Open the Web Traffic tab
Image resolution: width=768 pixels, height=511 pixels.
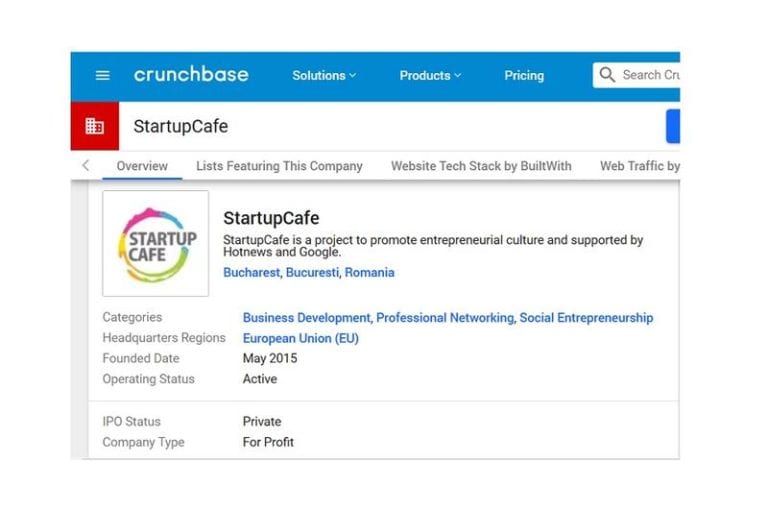click(639, 166)
